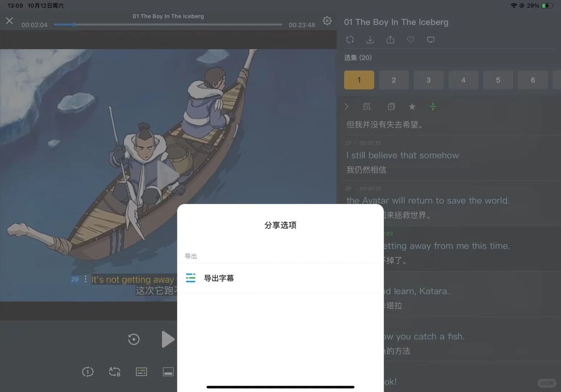Select episode 3 from the episode list
This screenshot has width=561, height=392.
click(429, 80)
